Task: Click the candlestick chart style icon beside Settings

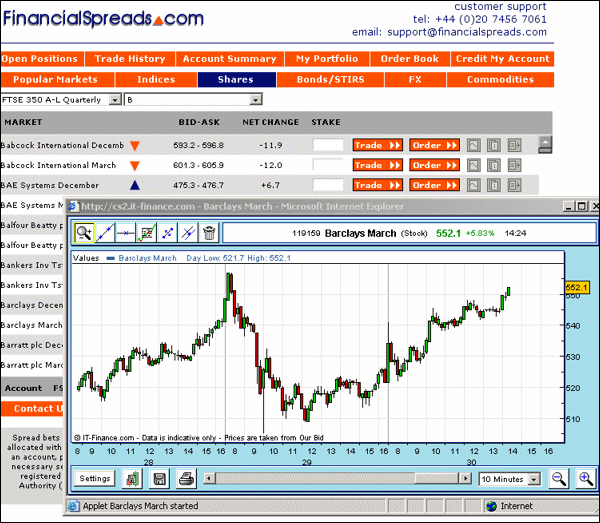Action: [x=132, y=479]
